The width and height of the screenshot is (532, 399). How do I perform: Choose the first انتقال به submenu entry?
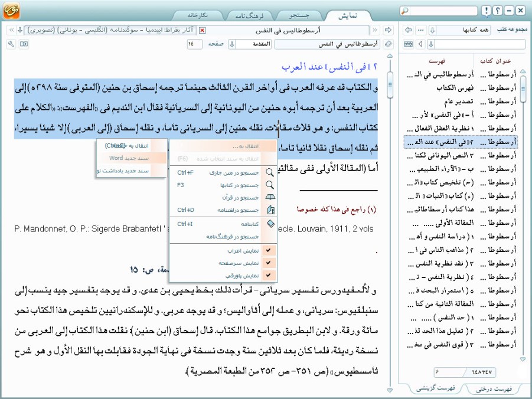click(132, 146)
